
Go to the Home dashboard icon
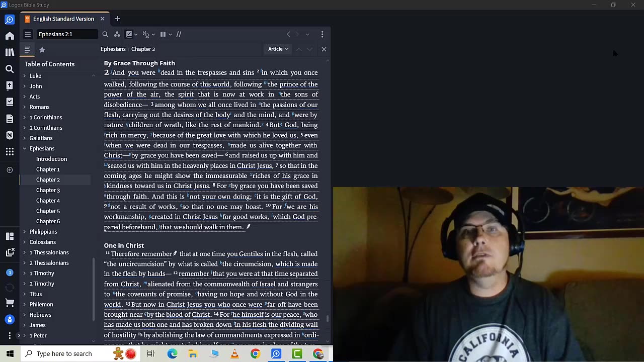coord(10,36)
